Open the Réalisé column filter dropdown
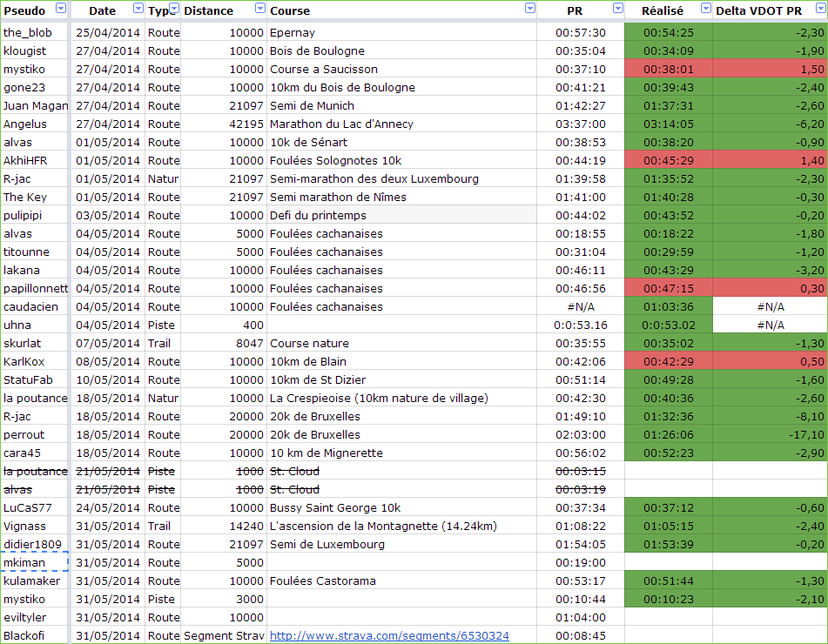Viewport: 828px width, 644px height. tap(705, 8)
